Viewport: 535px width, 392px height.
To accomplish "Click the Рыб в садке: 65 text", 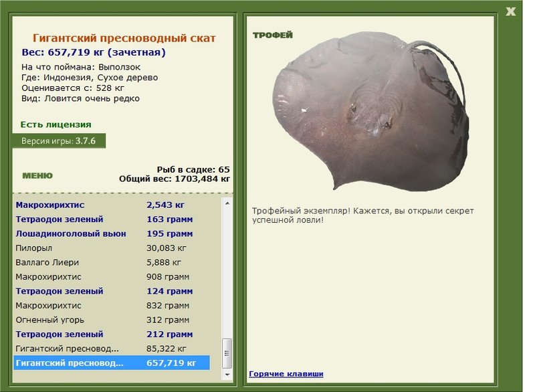I will (193, 169).
